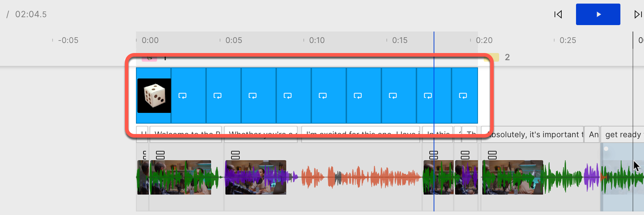Click the total duration 02:04.5 readout
The width and height of the screenshot is (644, 215).
(x=31, y=14)
